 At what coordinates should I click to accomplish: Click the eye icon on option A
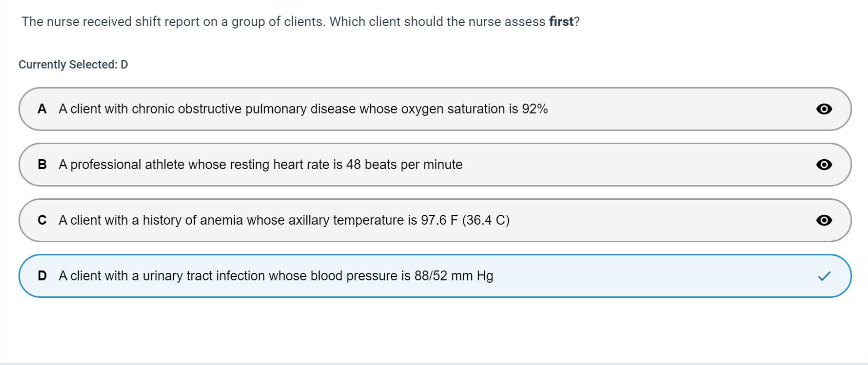tap(824, 109)
